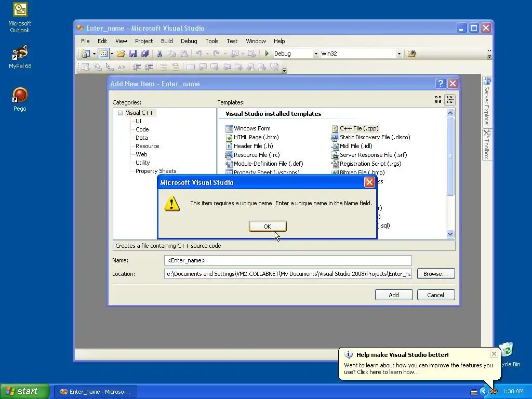Select the Windows Form template
532x399 pixels.
coord(248,128)
